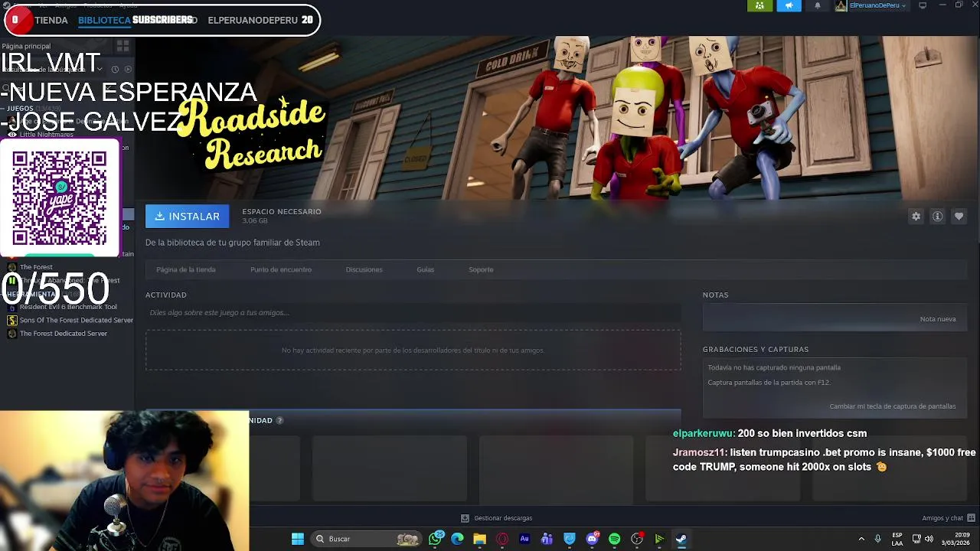This screenshot has width=980, height=551.
Task: Open ELPERUANODEPERU profile tab
Action: (x=253, y=20)
